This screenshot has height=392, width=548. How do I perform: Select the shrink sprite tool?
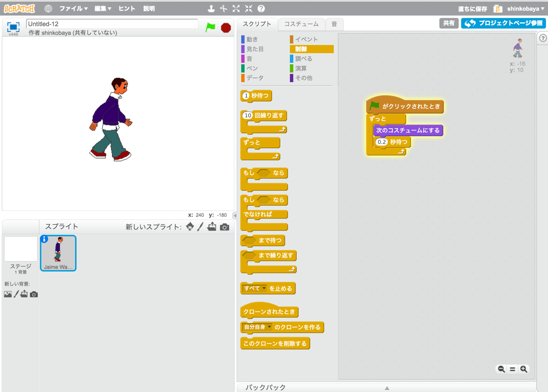point(249,8)
